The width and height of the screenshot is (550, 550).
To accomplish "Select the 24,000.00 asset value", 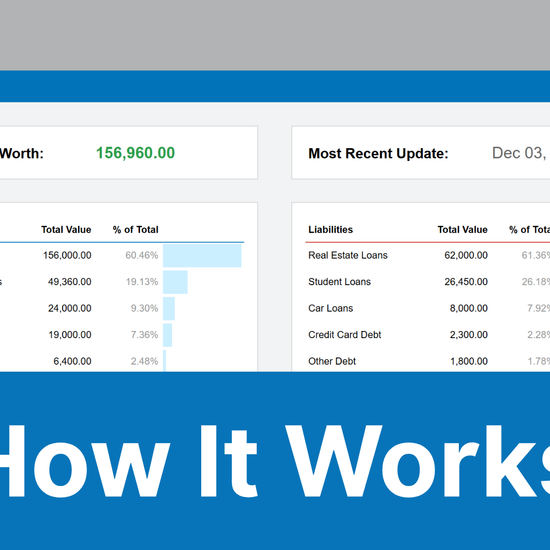I will tap(69, 308).
